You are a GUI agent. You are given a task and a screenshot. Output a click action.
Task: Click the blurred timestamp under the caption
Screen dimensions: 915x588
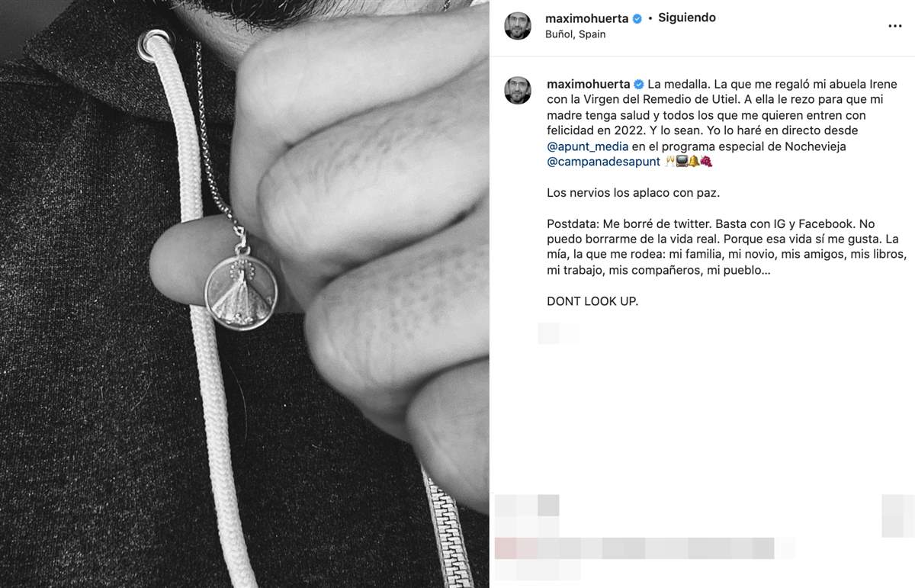point(558,333)
